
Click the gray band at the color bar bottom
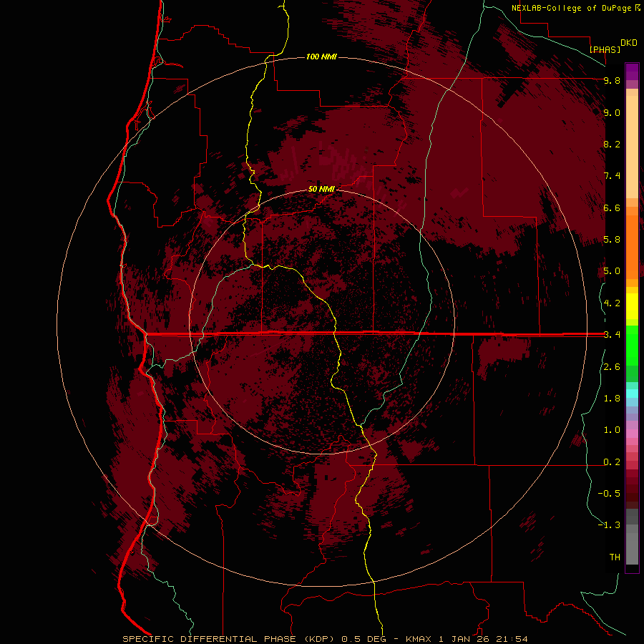pos(632,546)
